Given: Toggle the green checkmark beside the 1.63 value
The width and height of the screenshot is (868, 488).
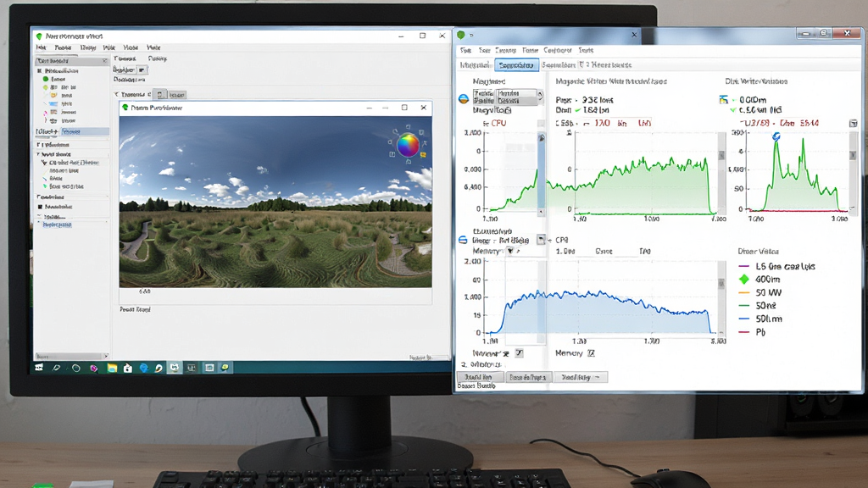Looking at the screenshot, I should (578, 110).
